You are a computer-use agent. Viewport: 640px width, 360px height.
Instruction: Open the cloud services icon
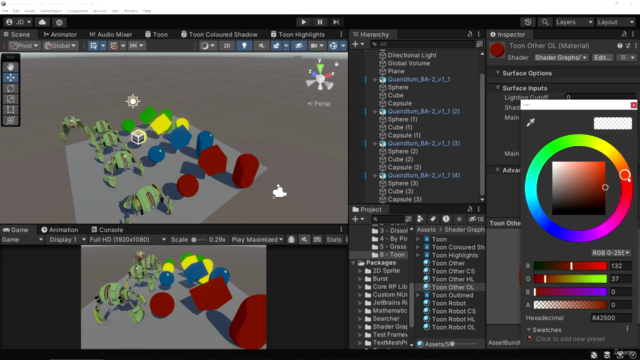click(42, 22)
